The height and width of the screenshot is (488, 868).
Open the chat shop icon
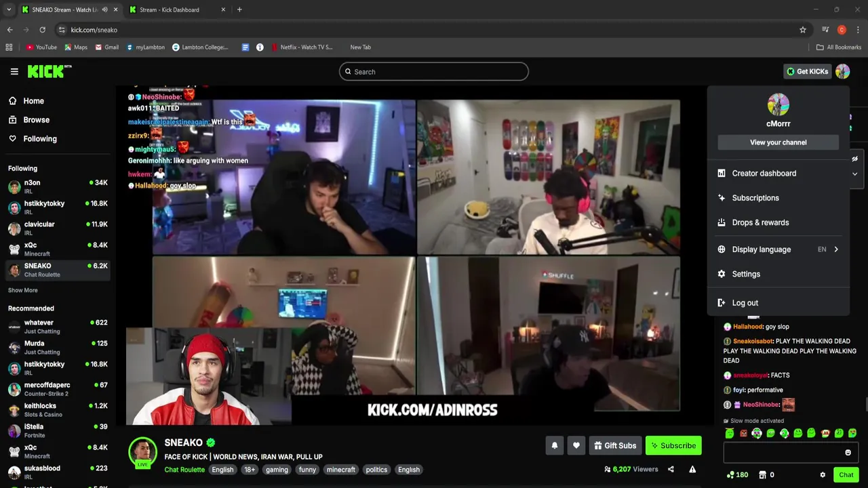762,474
